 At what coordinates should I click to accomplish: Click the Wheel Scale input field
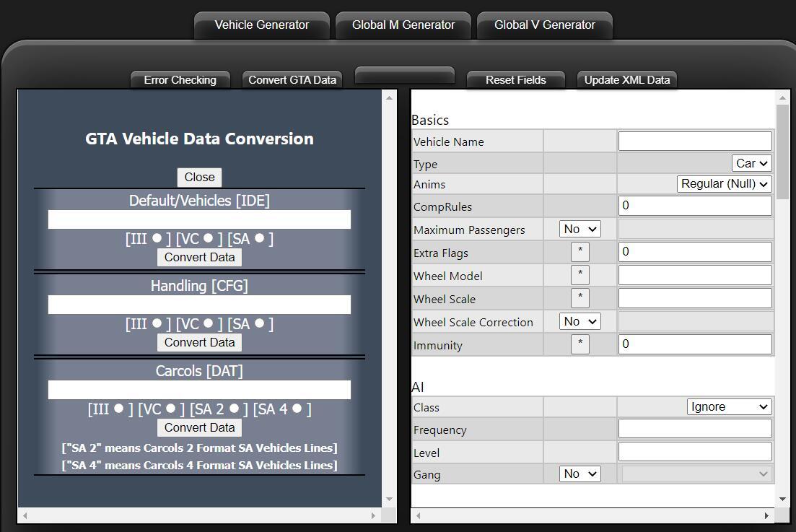click(695, 298)
